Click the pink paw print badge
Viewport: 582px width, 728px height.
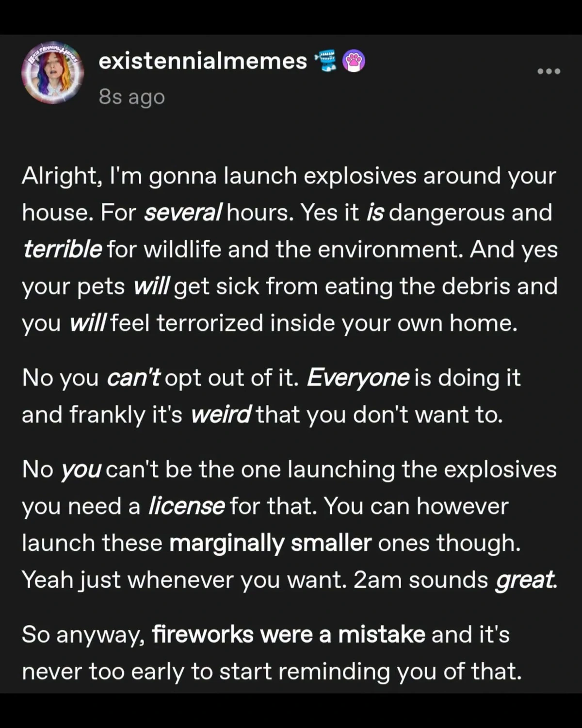[354, 62]
